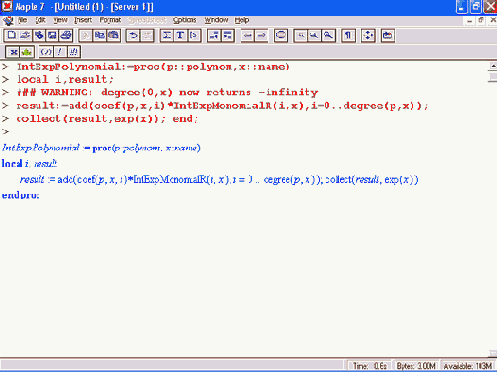
Task: Paste clipboard with the Paste toolbar icon
Action: click(113, 35)
